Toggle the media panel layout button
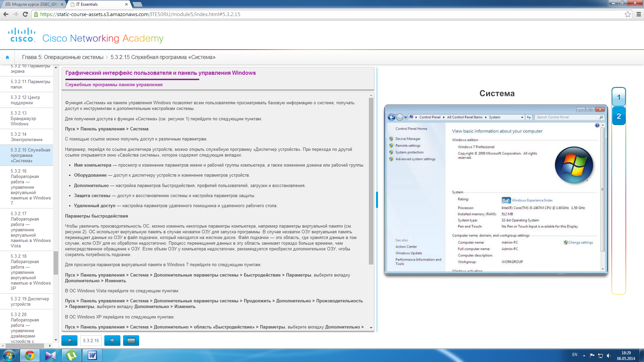 pos(131,341)
